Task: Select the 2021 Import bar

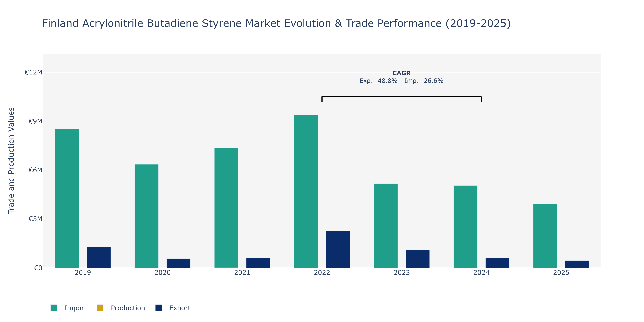Action: click(x=226, y=208)
